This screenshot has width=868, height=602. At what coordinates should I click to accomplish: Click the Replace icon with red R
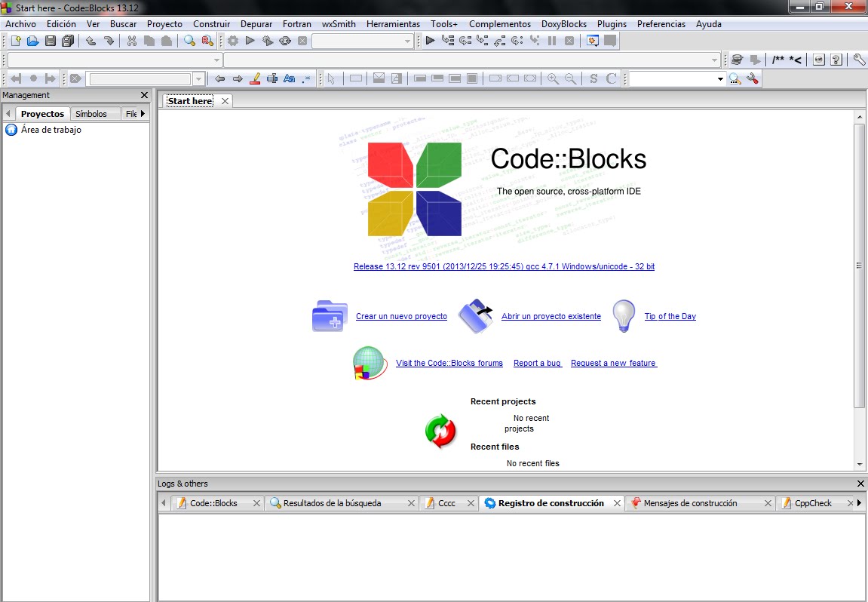(207, 41)
